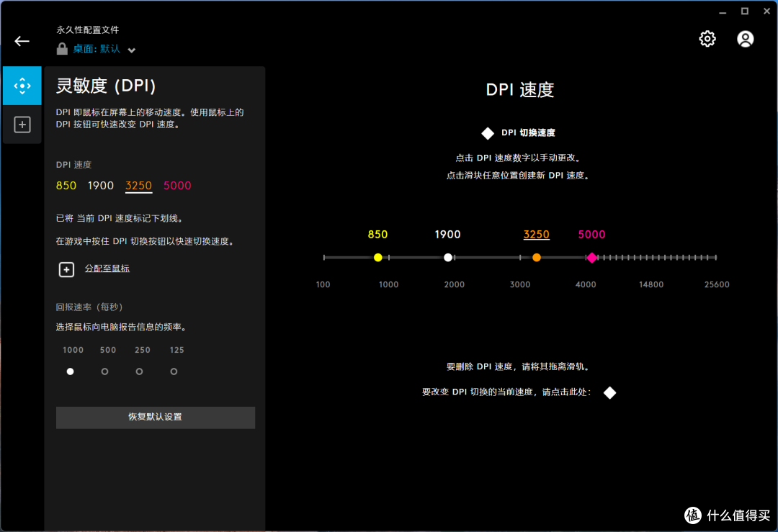Edit the 1900 value above the slider
This screenshot has height=532, width=778.
pyautogui.click(x=447, y=235)
